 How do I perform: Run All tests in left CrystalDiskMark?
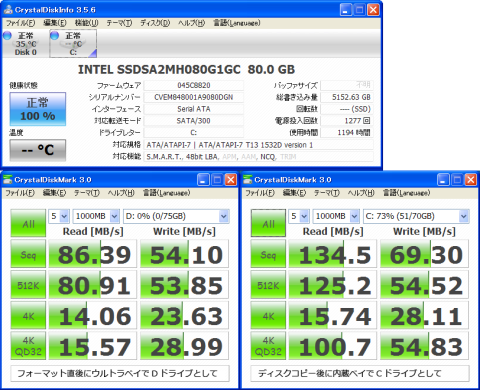pos(28,223)
